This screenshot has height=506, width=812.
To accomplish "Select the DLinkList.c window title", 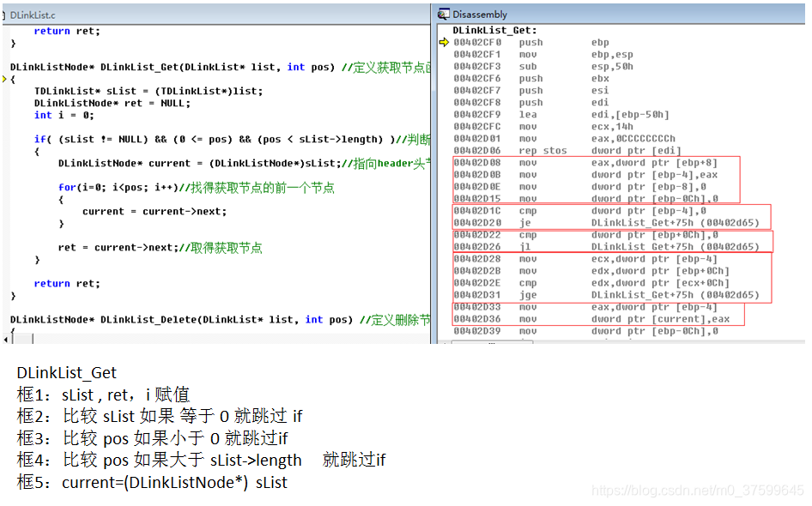I will coord(33,15).
